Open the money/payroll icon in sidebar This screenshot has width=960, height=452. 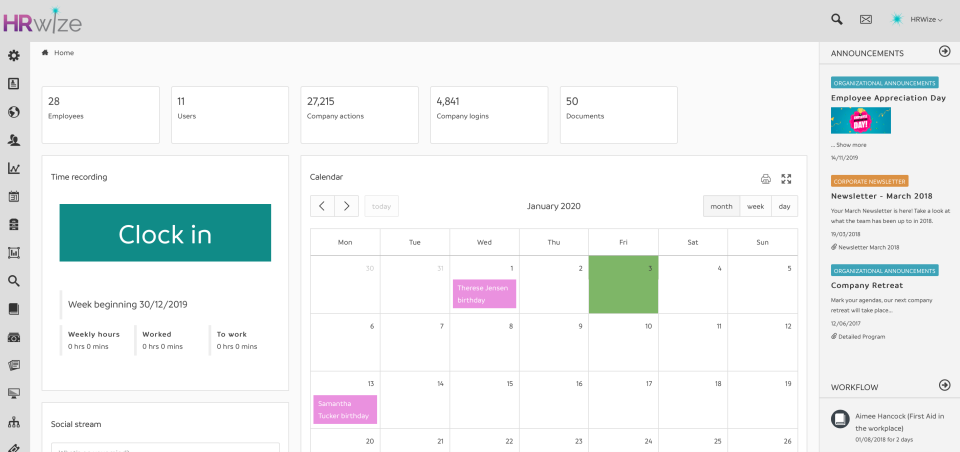[x=13, y=337]
